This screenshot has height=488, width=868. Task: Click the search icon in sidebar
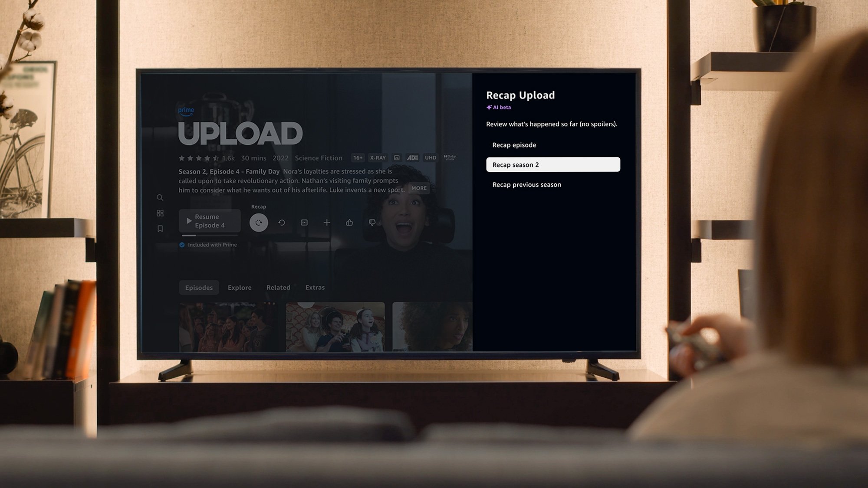point(160,197)
